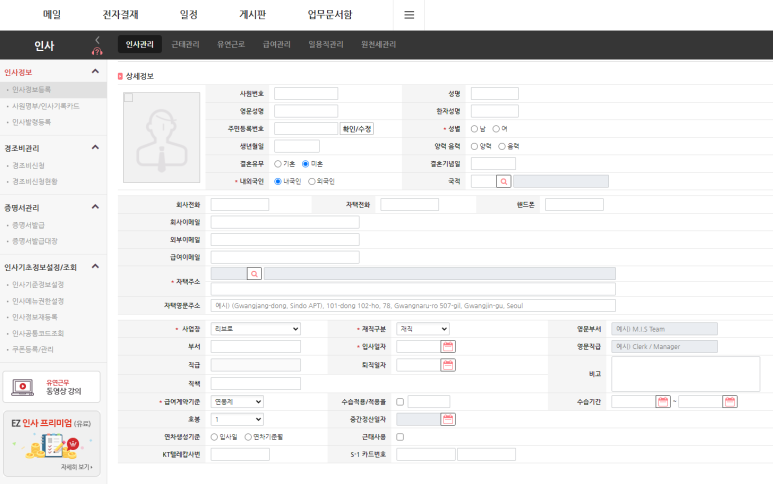Open the hamburger menu in top navigation

[408, 15]
